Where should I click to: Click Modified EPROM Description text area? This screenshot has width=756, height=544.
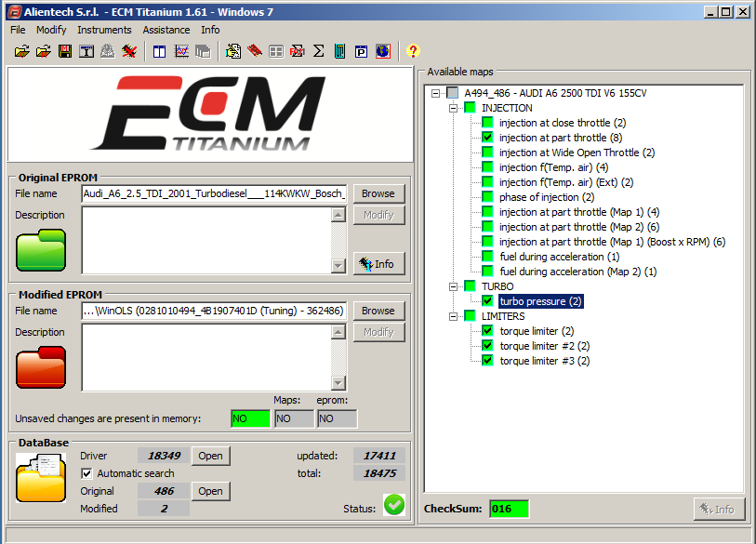point(207,357)
